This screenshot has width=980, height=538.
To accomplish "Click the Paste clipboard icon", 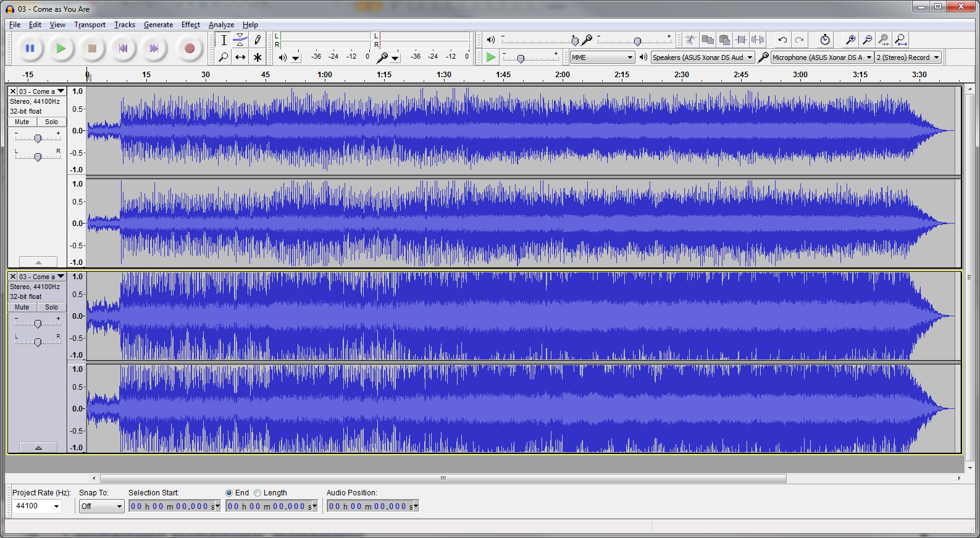I will (x=724, y=40).
